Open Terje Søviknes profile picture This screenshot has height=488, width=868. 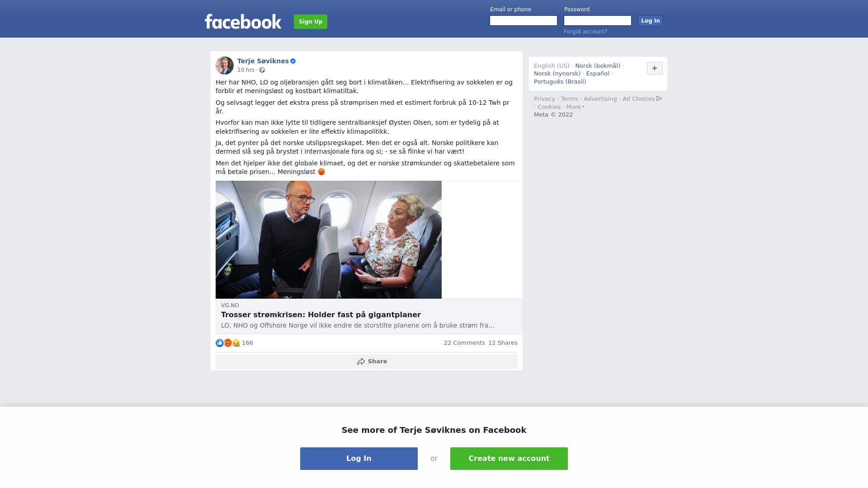tap(225, 66)
